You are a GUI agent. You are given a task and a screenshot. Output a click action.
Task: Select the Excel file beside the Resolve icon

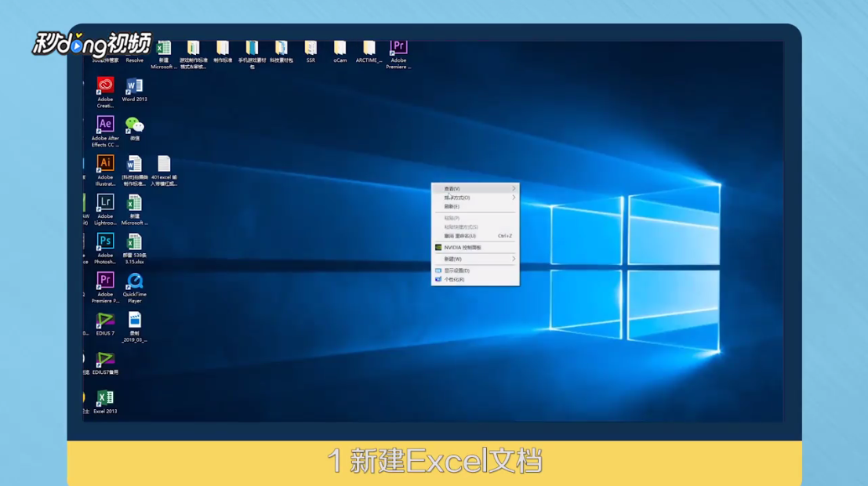point(164,54)
